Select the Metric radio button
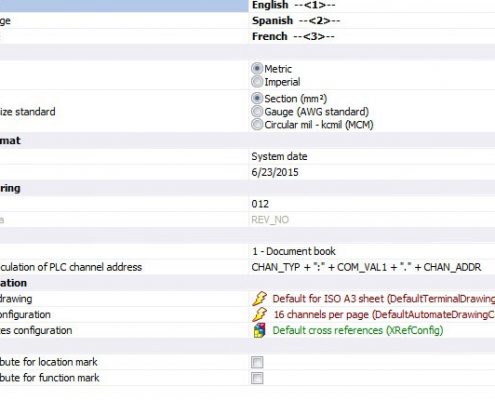495x400 pixels. (257, 69)
